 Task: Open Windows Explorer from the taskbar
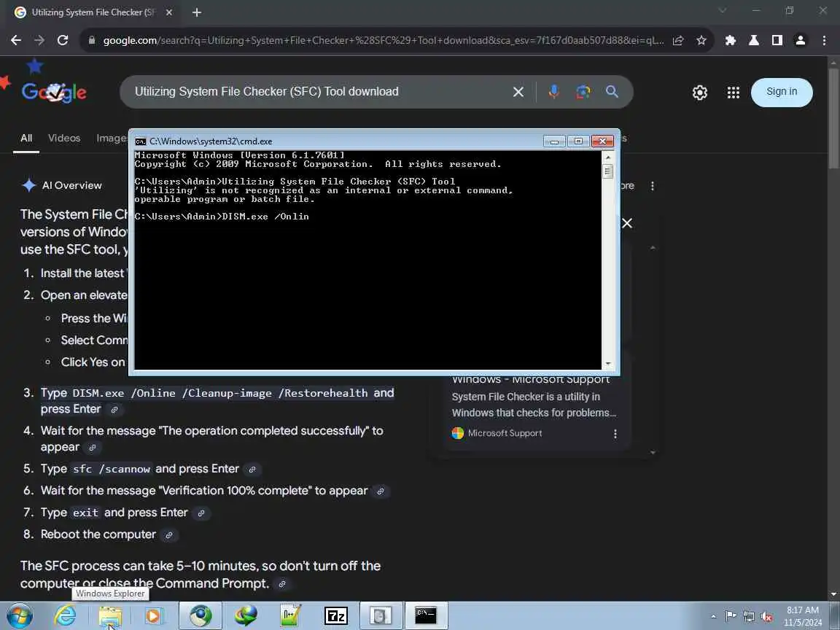pyautogui.click(x=110, y=615)
